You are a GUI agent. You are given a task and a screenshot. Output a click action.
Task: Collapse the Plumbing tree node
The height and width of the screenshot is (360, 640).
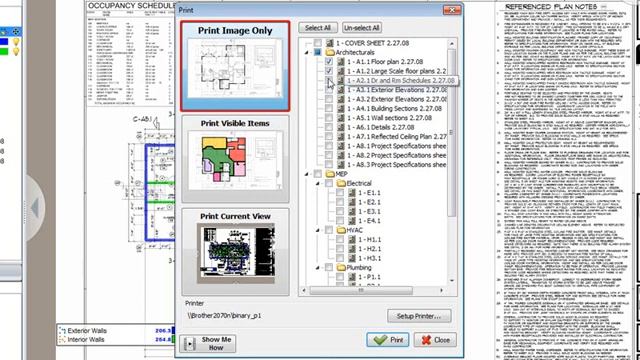click(x=318, y=268)
